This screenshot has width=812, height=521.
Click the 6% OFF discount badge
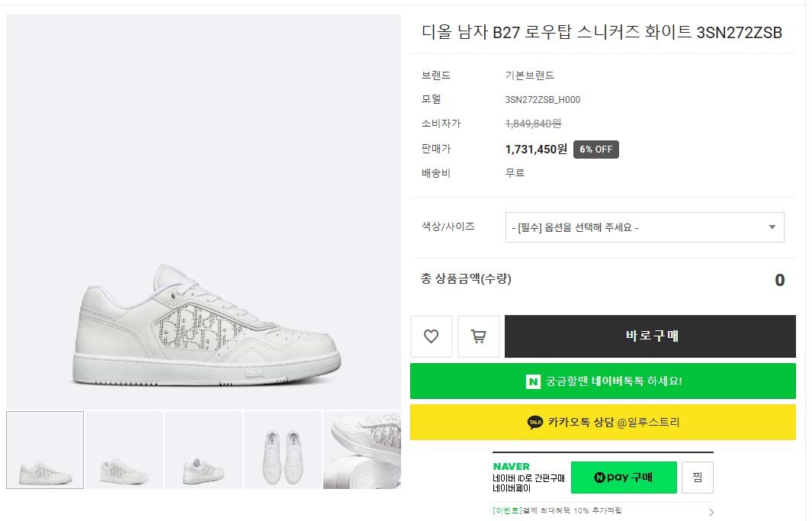click(595, 150)
